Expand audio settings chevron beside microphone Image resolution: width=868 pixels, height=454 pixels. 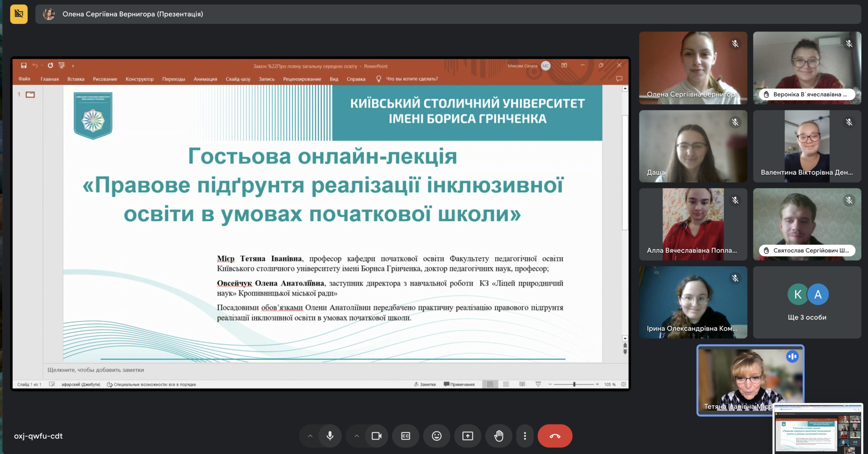[x=310, y=436]
